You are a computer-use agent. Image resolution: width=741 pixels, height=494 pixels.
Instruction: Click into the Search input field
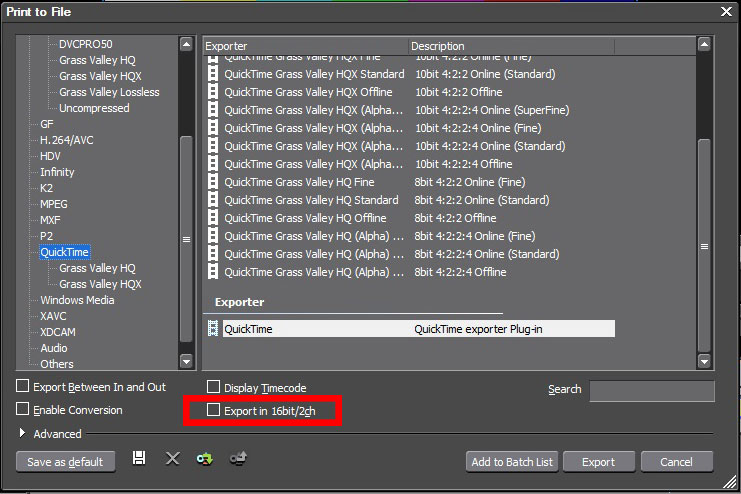coord(652,391)
